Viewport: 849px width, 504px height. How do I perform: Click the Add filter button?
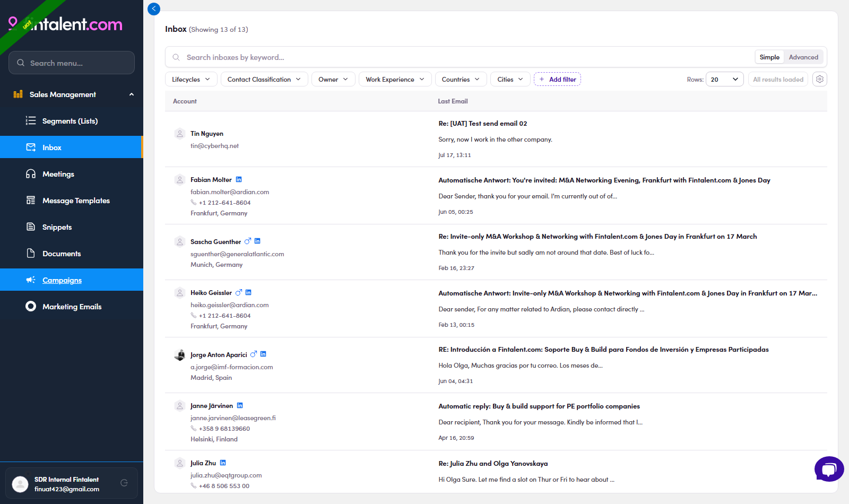click(557, 79)
